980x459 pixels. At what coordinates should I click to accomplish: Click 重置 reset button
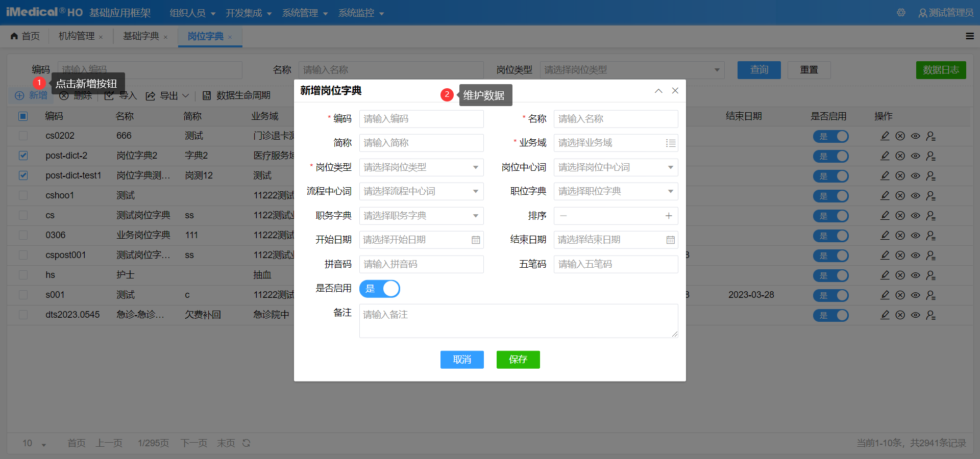(809, 70)
